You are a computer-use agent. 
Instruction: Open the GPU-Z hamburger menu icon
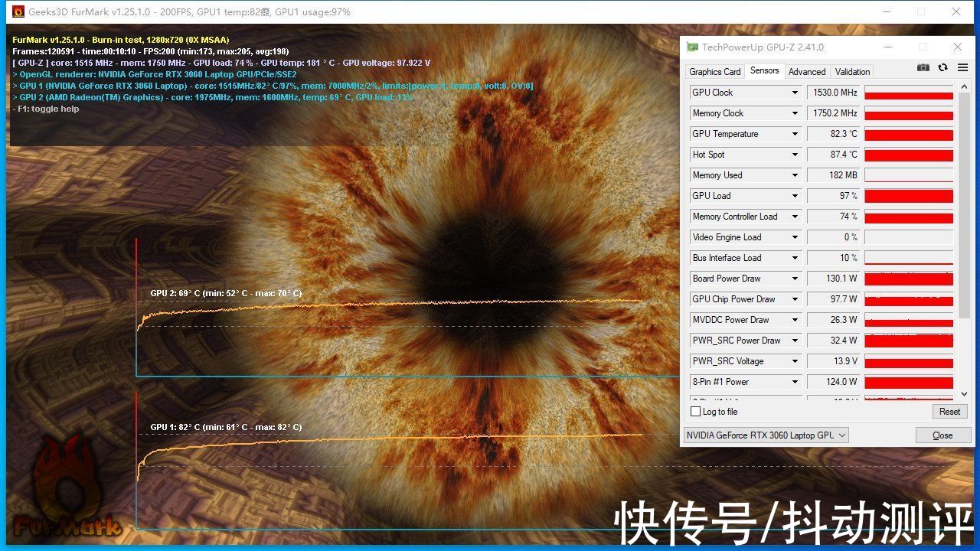pos(962,67)
